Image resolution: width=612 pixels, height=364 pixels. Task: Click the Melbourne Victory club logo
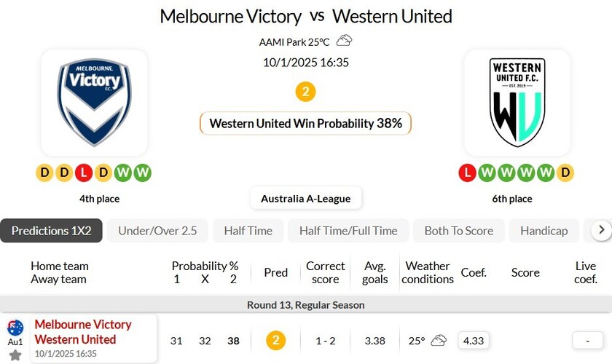click(94, 103)
